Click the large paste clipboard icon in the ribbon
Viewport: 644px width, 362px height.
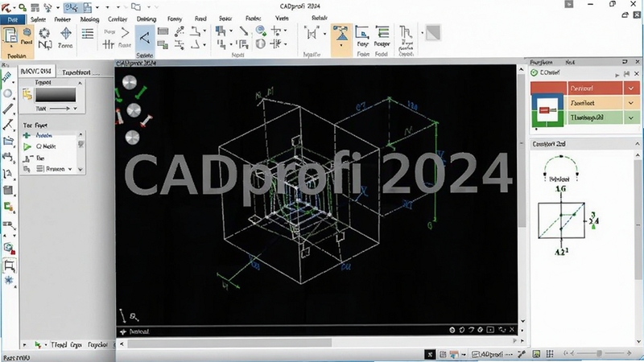pos(10,37)
